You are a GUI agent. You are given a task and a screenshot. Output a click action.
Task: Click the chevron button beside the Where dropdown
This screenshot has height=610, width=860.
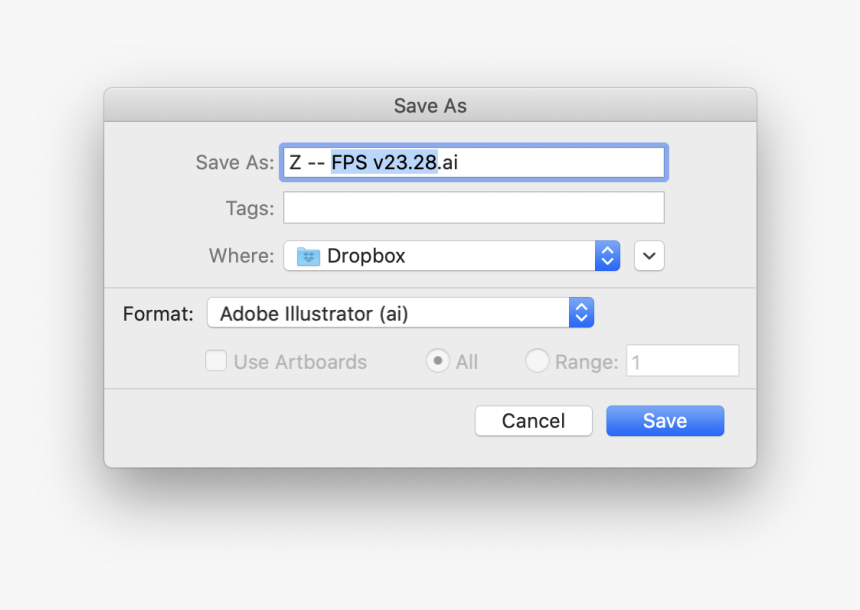(648, 255)
